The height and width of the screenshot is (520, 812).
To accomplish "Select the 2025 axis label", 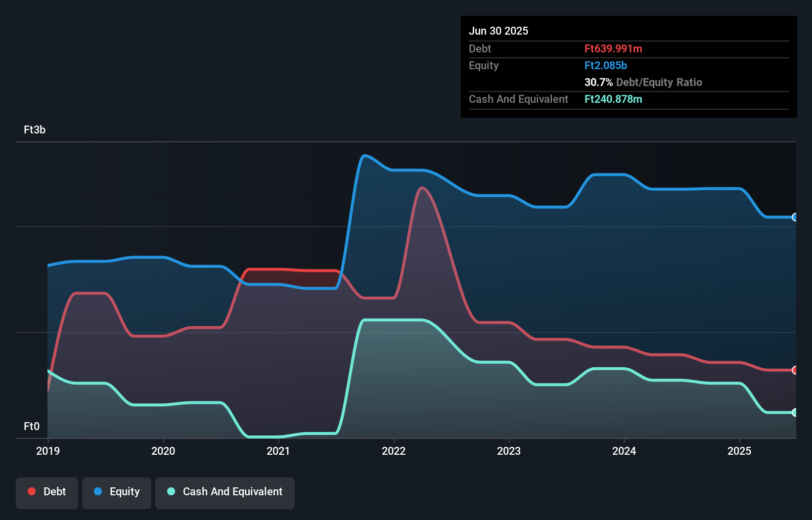I will click(x=739, y=451).
